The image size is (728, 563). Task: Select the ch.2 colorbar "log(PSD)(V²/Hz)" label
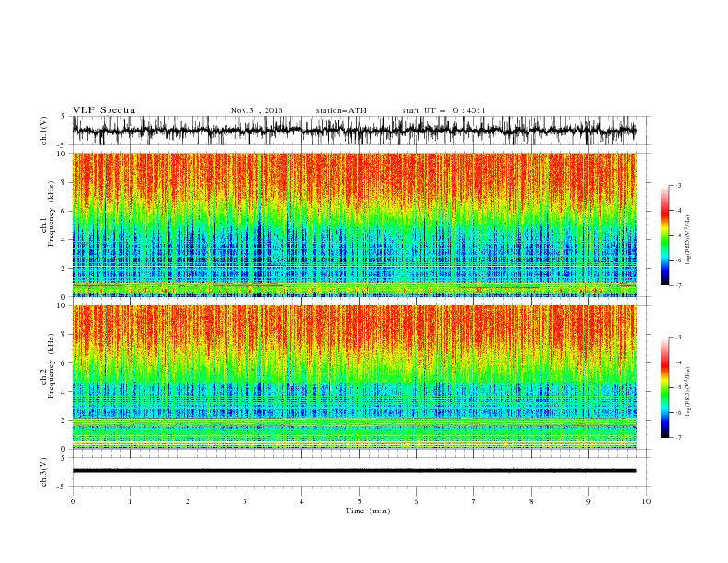coord(688,391)
